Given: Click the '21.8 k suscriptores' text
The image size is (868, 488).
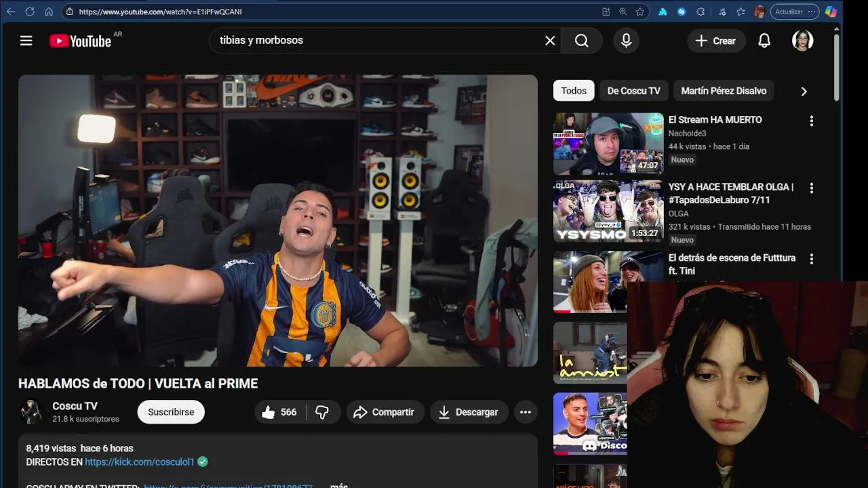Looking at the screenshot, I should point(85,419).
